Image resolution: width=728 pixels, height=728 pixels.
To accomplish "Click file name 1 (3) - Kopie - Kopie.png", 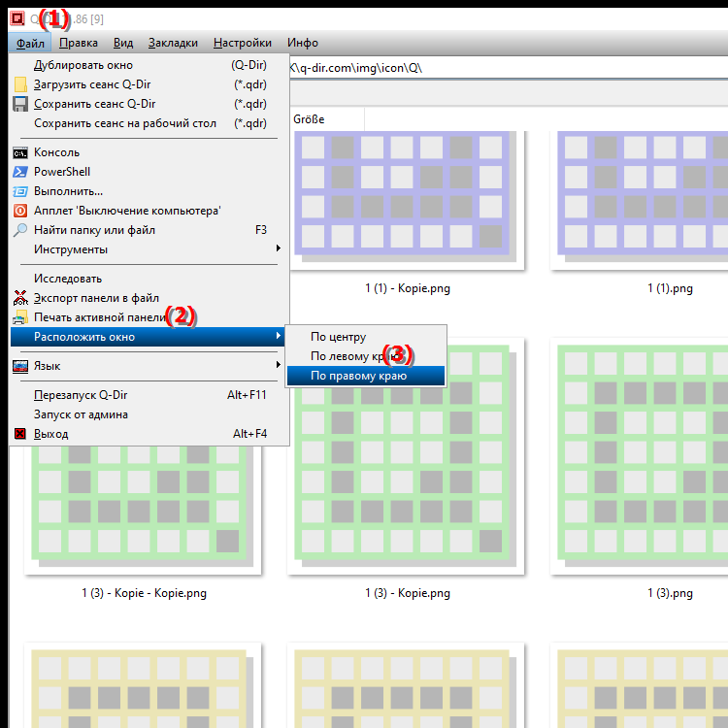I will click(144, 593).
